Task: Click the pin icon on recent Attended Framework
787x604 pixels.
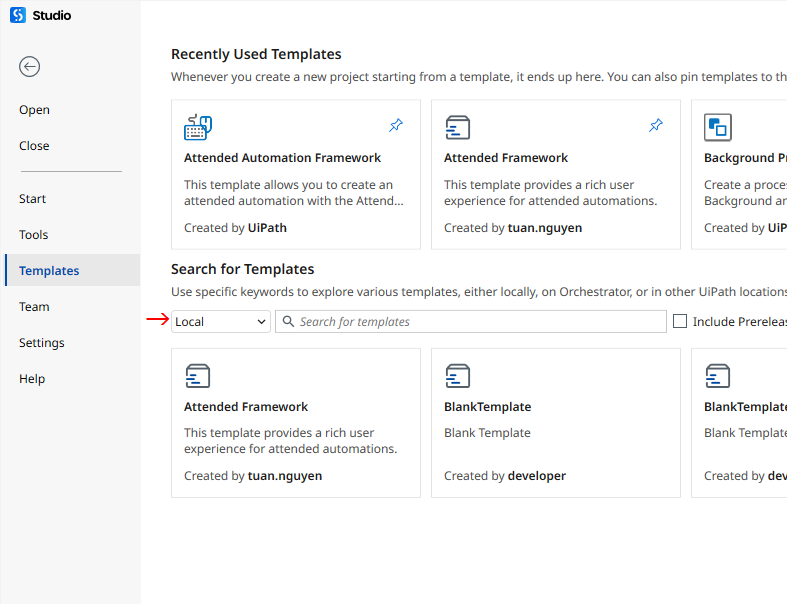Action: (656, 125)
